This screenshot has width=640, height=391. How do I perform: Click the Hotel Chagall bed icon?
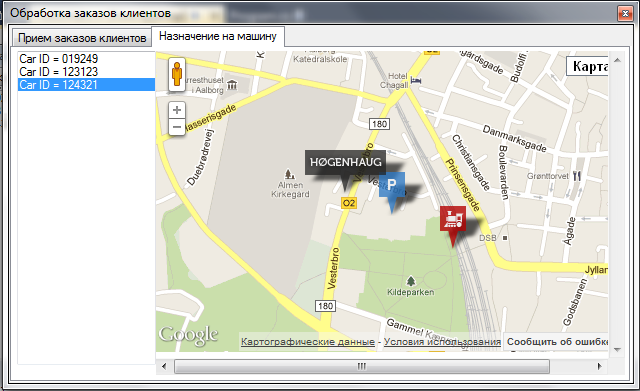point(416,80)
